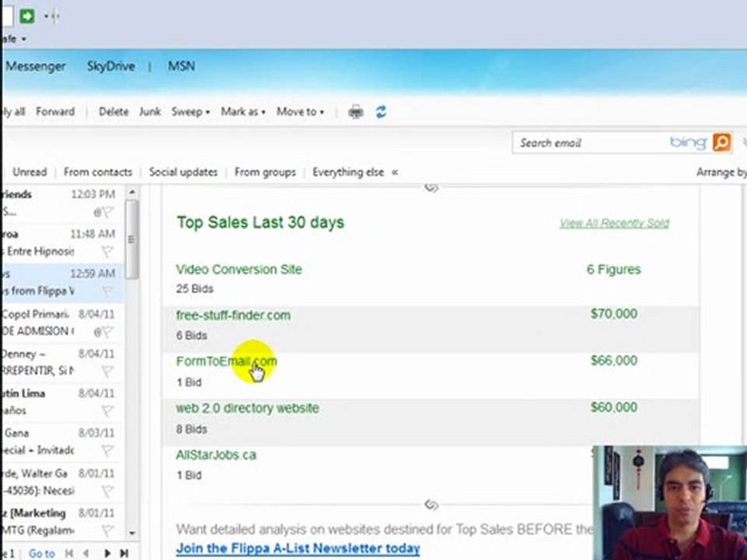747x560 pixels.
Task: Open the Messenger tab
Action: [x=35, y=66]
